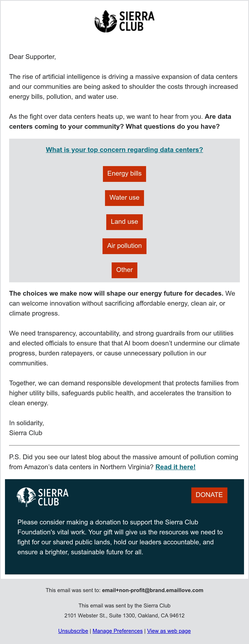Click the recipient email address in footer
This screenshot has height=644, width=249.
[x=153, y=590]
